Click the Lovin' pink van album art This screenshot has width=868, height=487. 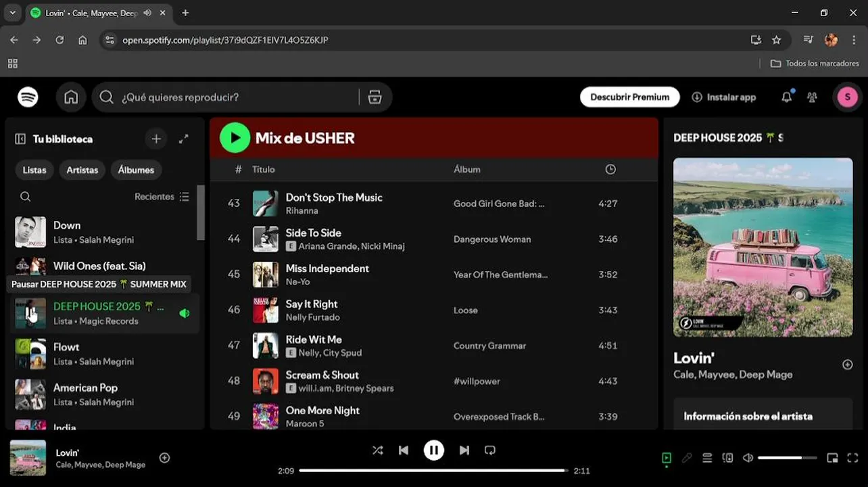click(x=763, y=248)
